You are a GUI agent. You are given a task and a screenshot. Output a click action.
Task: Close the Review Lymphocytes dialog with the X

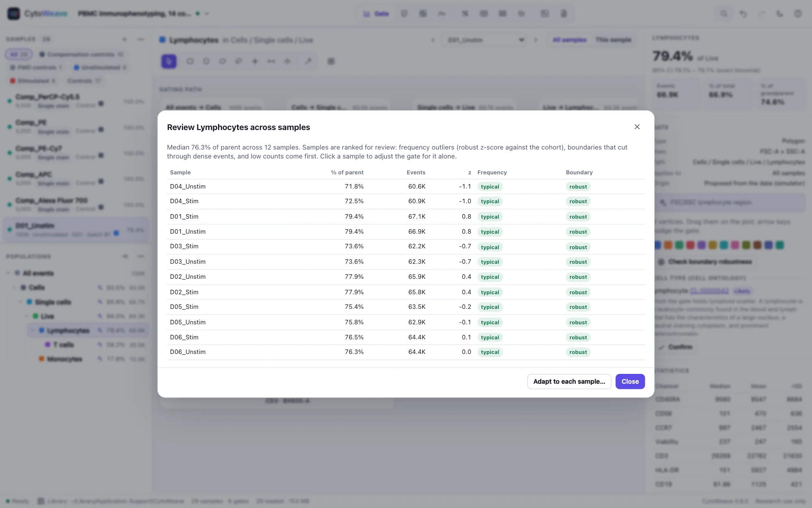tap(637, 127)
